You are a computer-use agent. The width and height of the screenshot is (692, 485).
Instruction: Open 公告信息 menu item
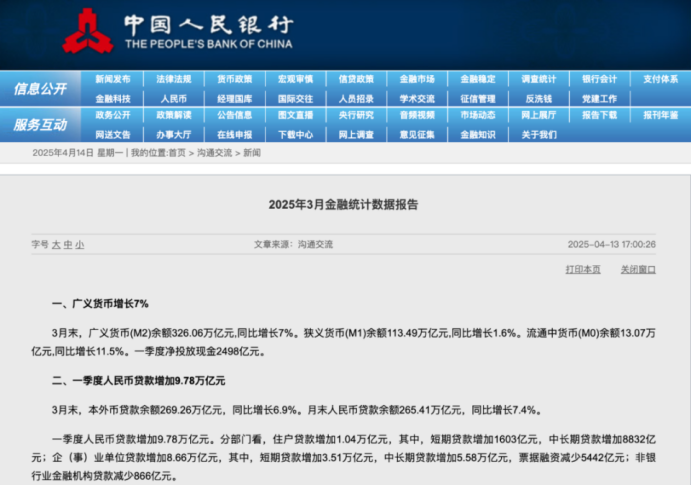(x=234, y=115)
